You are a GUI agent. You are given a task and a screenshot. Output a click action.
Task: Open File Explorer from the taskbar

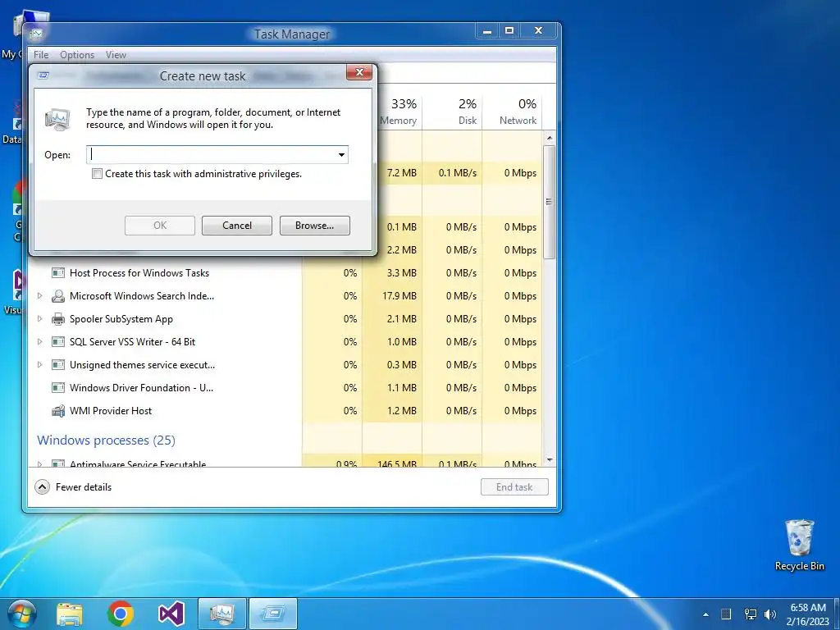point(70,614)
